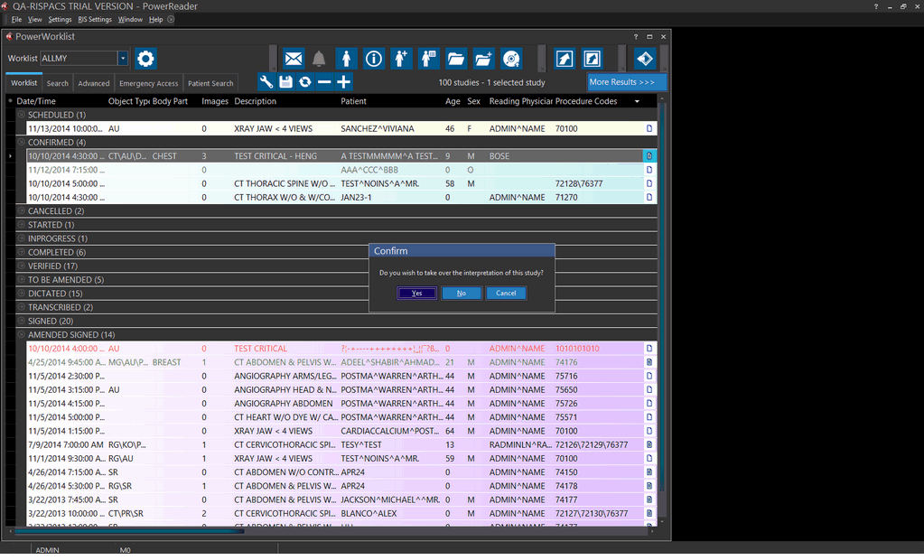Click the circular refresh worklist icon

tap(305, 82)
